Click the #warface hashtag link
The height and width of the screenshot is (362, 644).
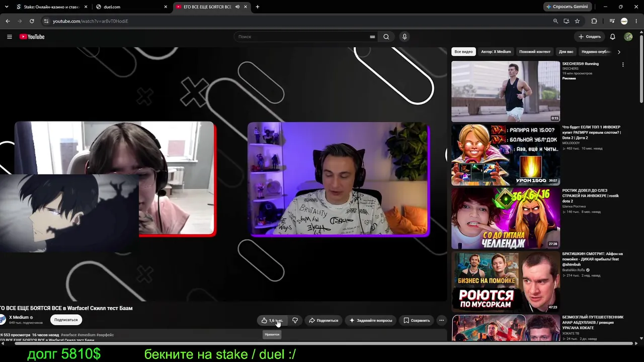tap(69, 335)
